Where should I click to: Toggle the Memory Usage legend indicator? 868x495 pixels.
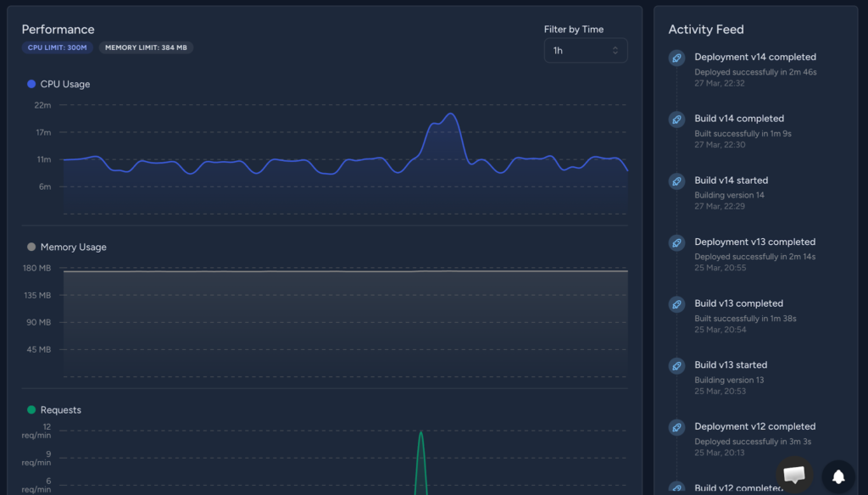pyautogui.click(x=32, y=247)
